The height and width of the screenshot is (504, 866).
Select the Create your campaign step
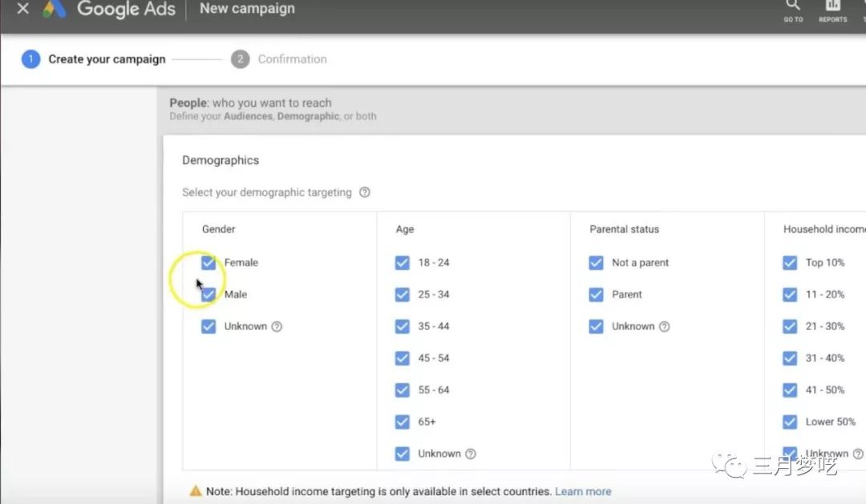[106, 59]
